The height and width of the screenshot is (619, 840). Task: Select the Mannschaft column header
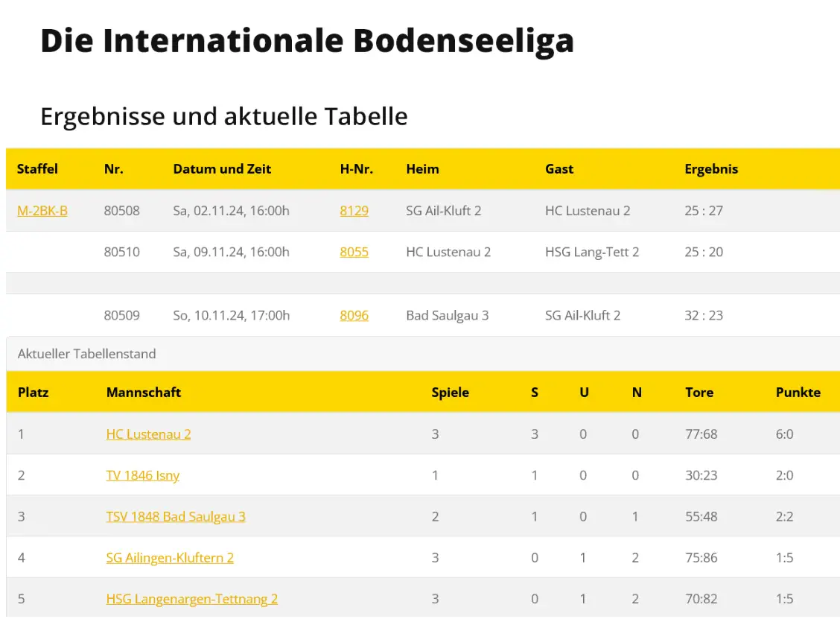click(x=144, y=392)
